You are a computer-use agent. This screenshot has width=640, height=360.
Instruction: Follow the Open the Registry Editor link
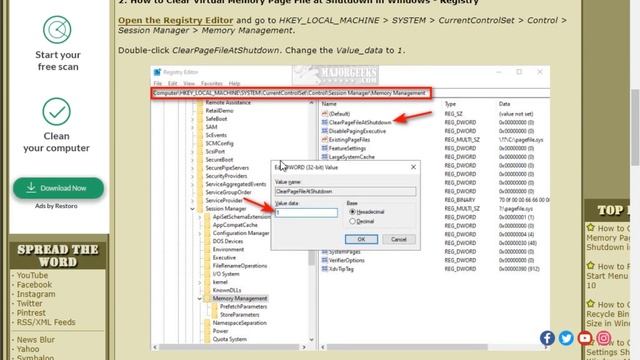pyautogui.click(x=176, y=20)
